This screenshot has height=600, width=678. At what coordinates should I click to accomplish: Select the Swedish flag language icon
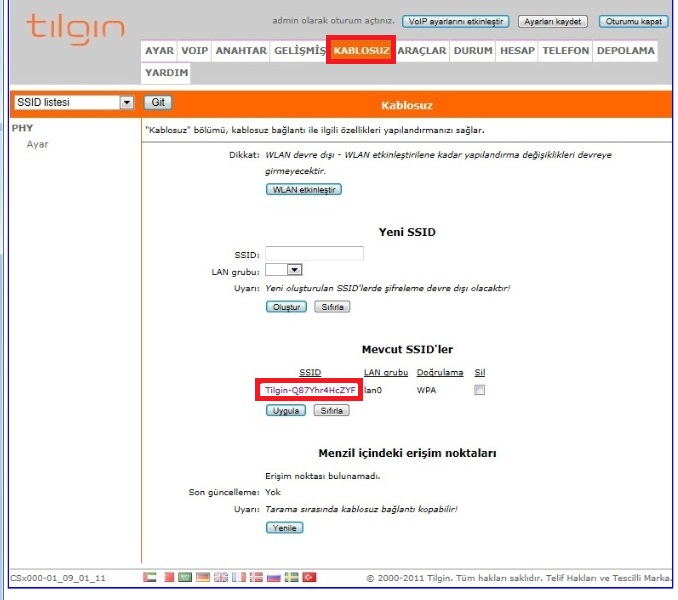point(291,577)
